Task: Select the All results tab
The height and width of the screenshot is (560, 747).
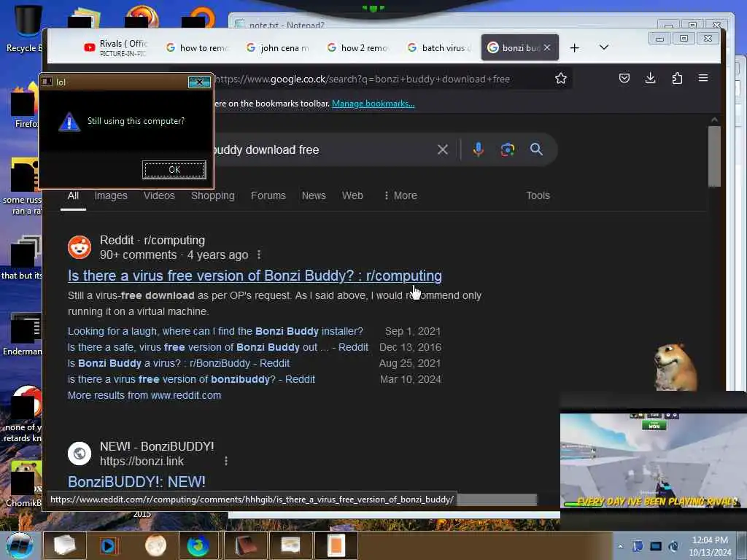Action: (73, 195)
